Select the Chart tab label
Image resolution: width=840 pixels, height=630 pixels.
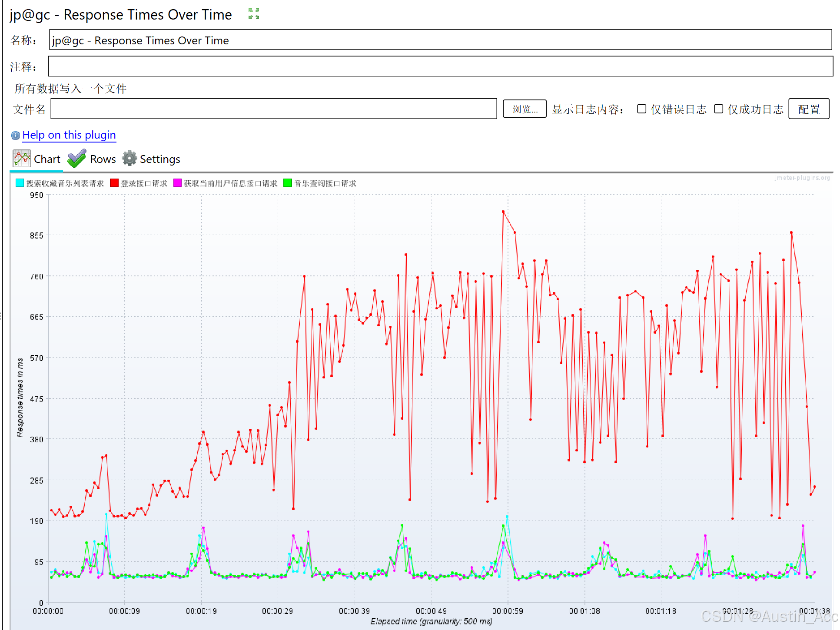[x=47, y=159]
